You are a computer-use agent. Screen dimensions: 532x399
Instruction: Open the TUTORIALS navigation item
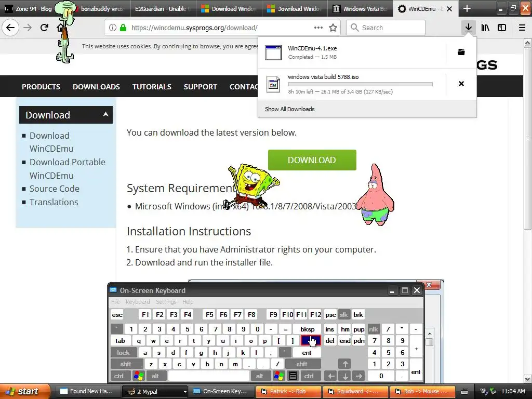coord(152,87)
